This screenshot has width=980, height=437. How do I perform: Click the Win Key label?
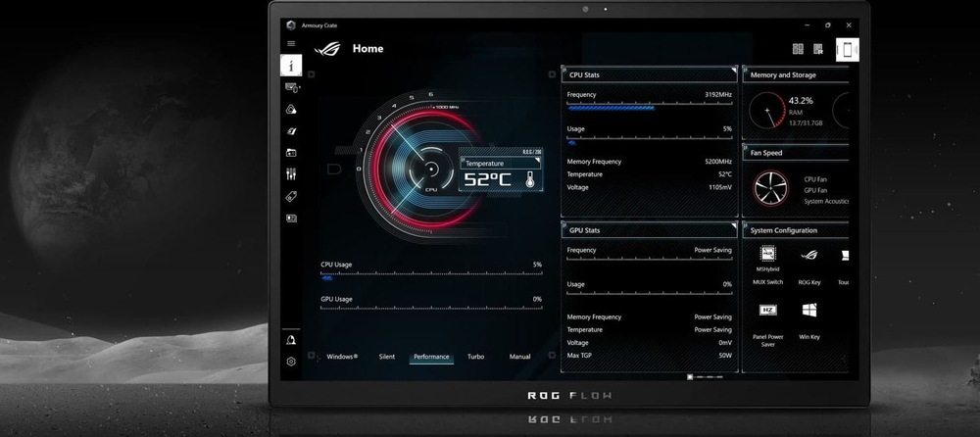pyautogui.click(x=809, y=338)
